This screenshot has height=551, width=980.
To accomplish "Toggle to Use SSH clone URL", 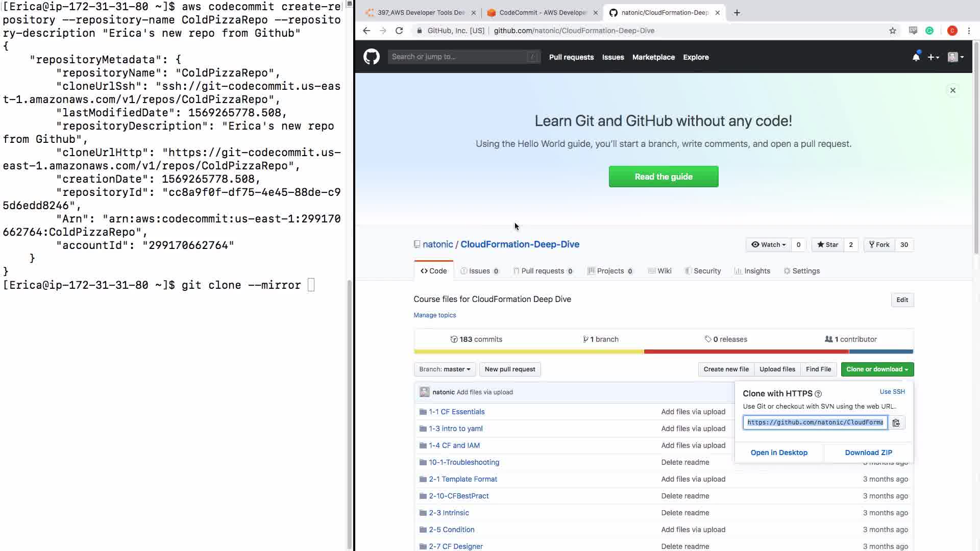I will pos(892,392).
